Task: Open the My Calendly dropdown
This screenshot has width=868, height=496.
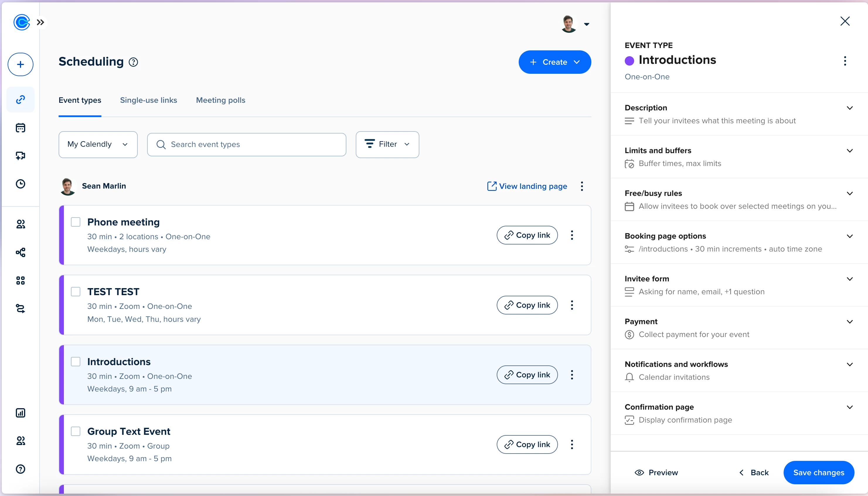Action: [98, 144]
